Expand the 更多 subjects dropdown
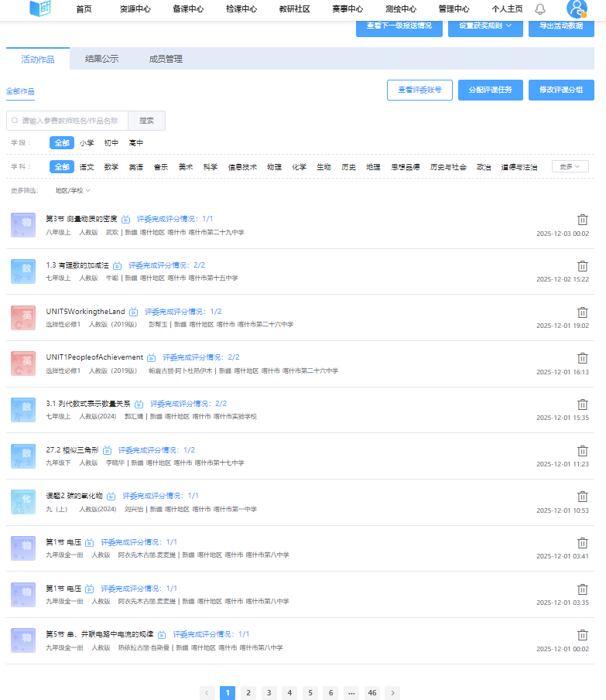This screenshot has height=700, width=606. 570,166
